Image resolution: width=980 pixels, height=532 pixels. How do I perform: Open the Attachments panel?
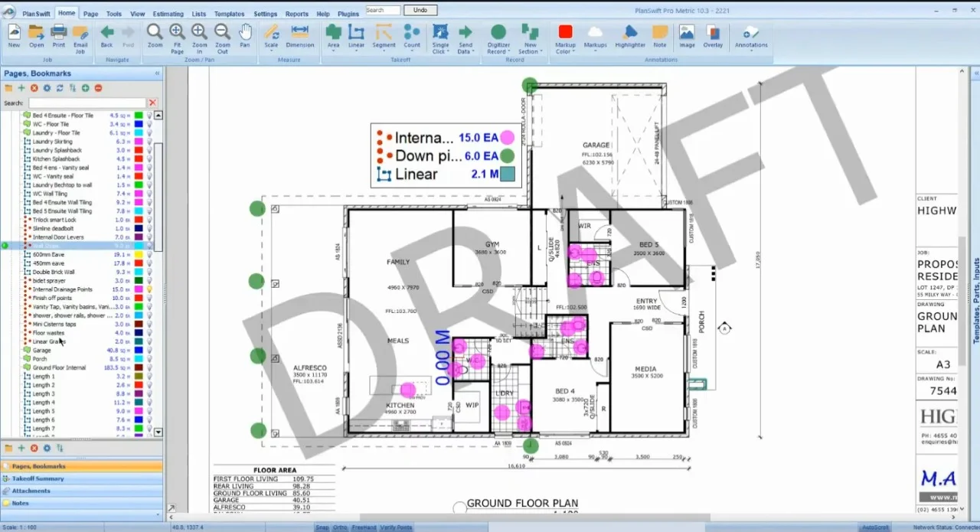(x=82, y=491)
